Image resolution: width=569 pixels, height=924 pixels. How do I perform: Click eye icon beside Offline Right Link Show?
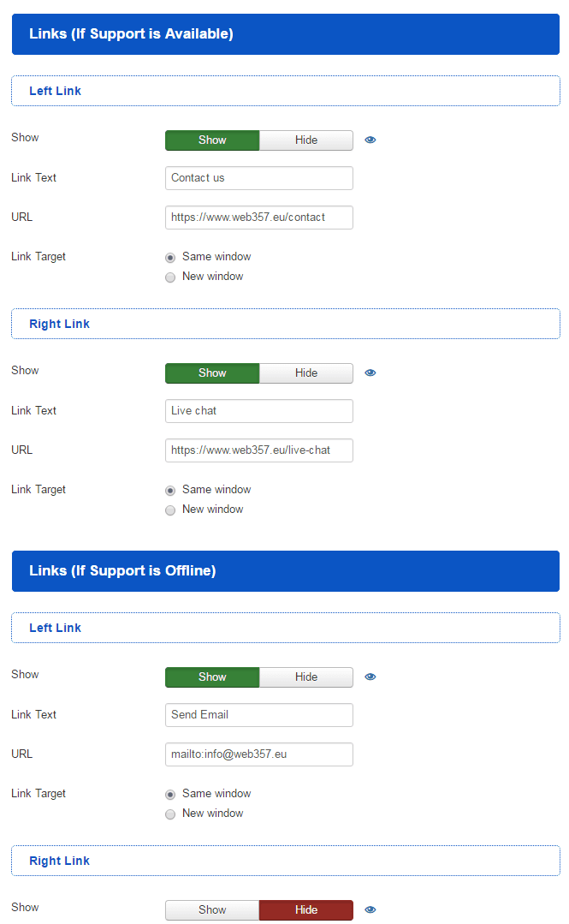coord(370,909)
